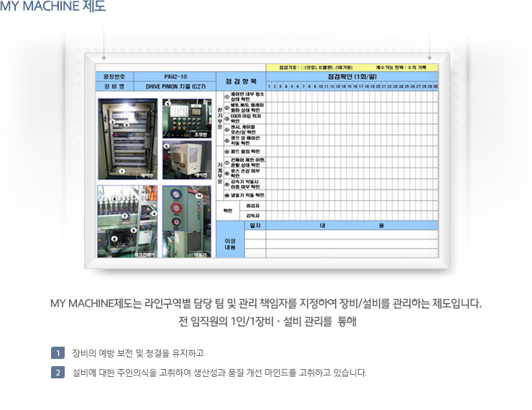Click checklist item 8 호스 손상 여부

[244, 173]
